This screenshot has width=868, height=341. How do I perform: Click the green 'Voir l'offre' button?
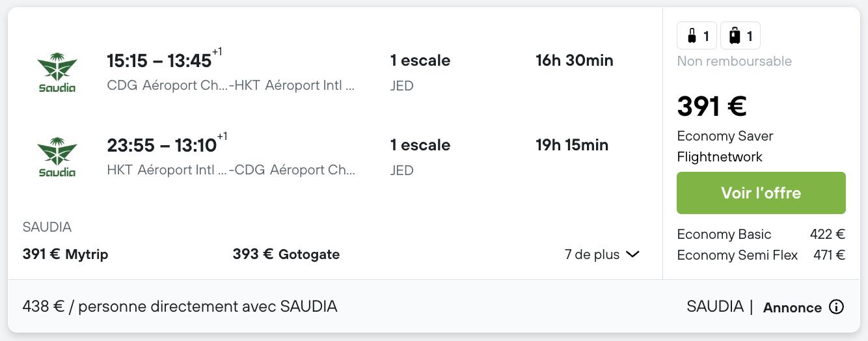(761, 193)
